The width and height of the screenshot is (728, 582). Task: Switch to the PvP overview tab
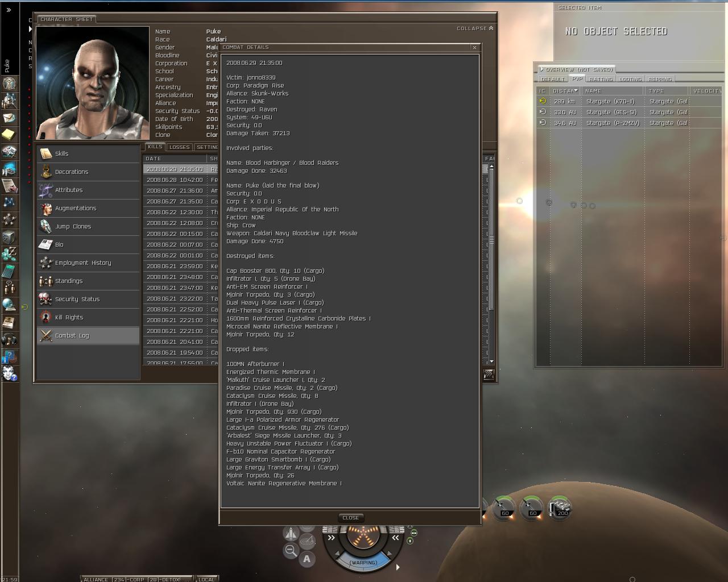click(577, 79)
